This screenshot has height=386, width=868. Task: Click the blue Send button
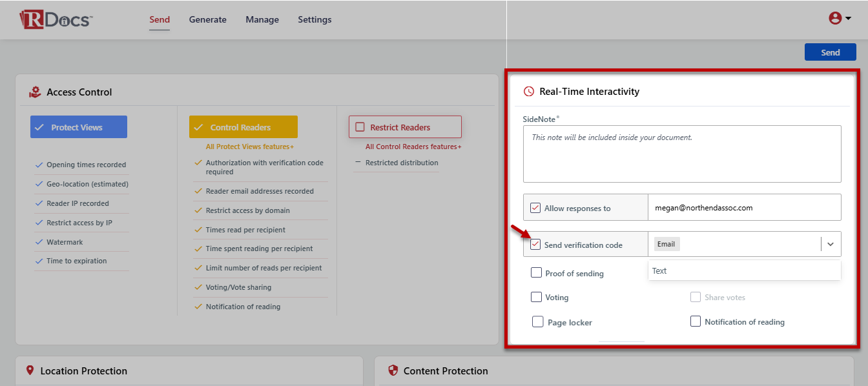pos(830,52)
